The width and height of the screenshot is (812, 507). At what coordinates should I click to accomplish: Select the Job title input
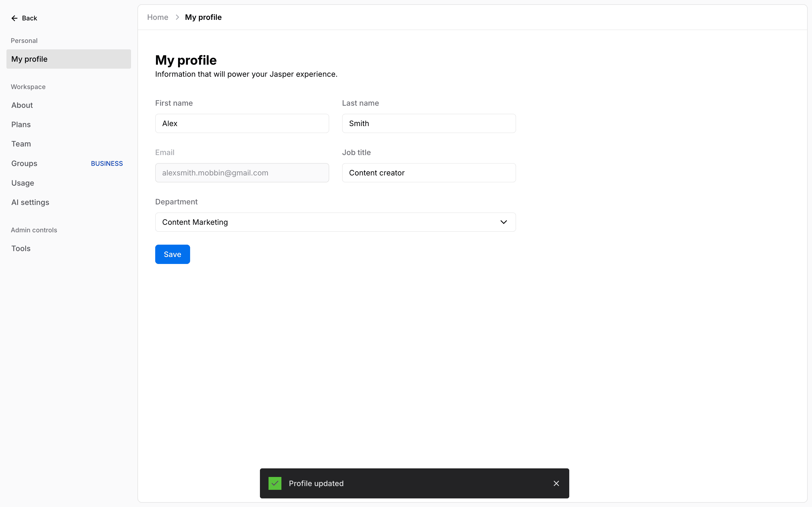(429, 173)
